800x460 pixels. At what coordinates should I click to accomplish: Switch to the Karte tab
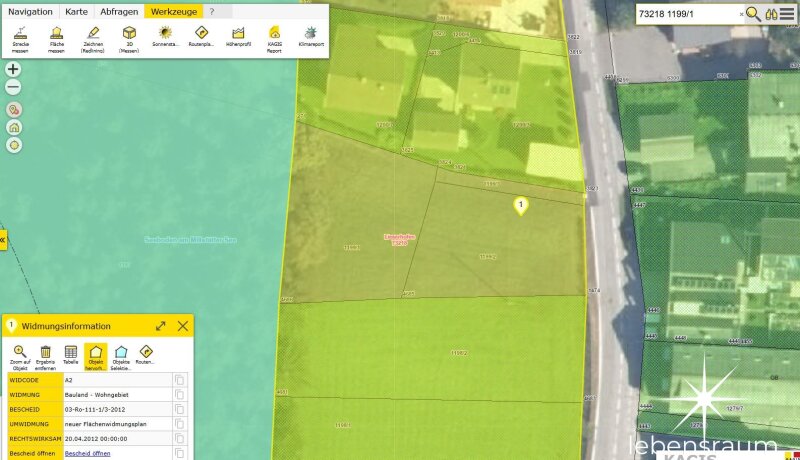coord(76,11)
